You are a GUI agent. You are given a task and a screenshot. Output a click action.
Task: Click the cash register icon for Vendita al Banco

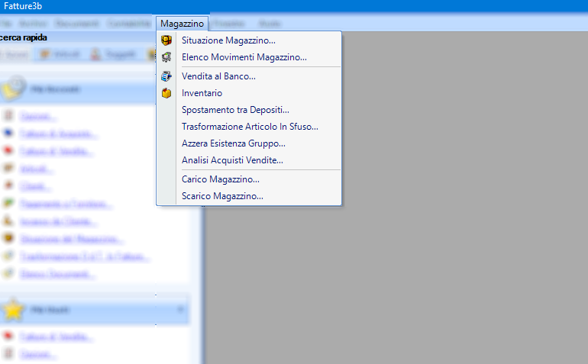166,76
